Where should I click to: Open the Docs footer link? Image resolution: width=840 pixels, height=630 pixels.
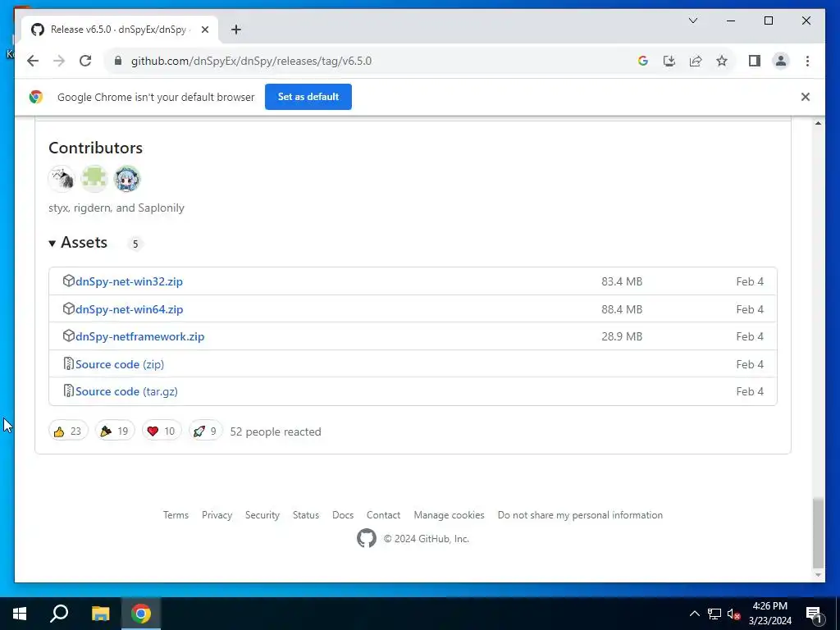(x=343, y=515)
